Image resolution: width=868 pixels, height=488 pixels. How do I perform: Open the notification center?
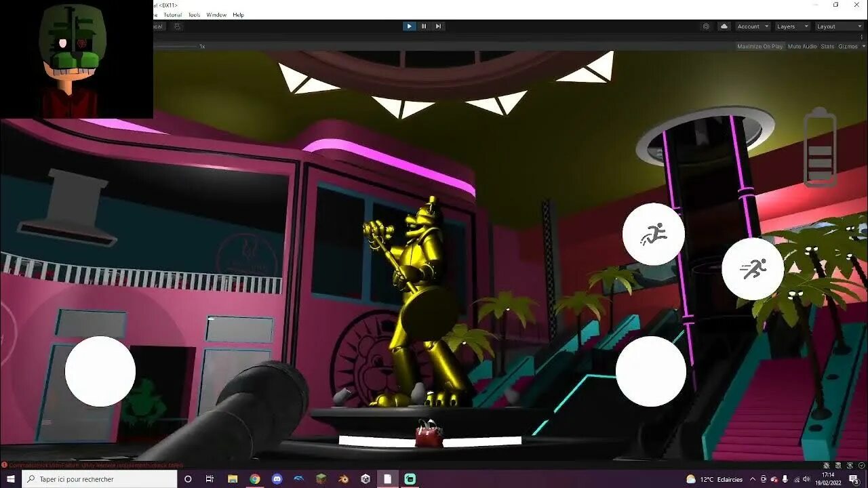coord(854,479)
